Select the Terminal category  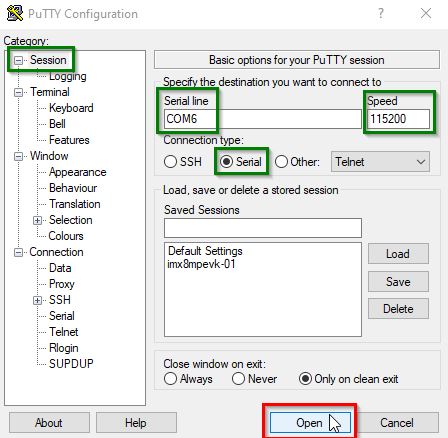(50, 92)
